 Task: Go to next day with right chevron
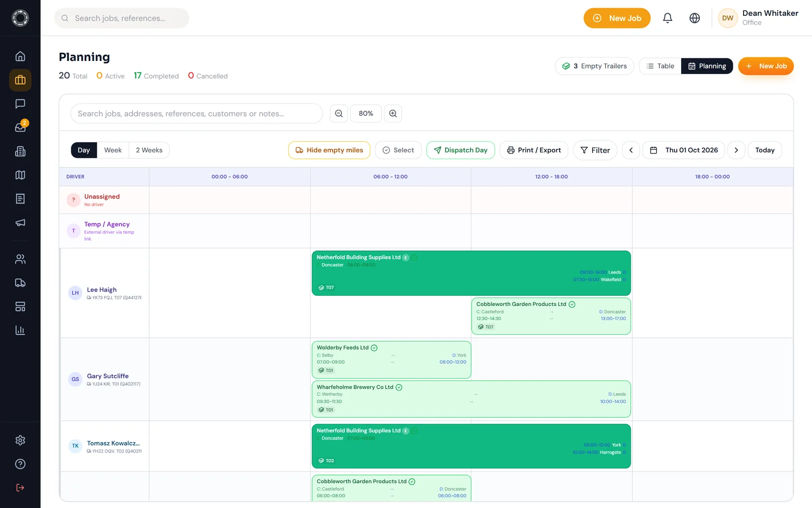736,150
